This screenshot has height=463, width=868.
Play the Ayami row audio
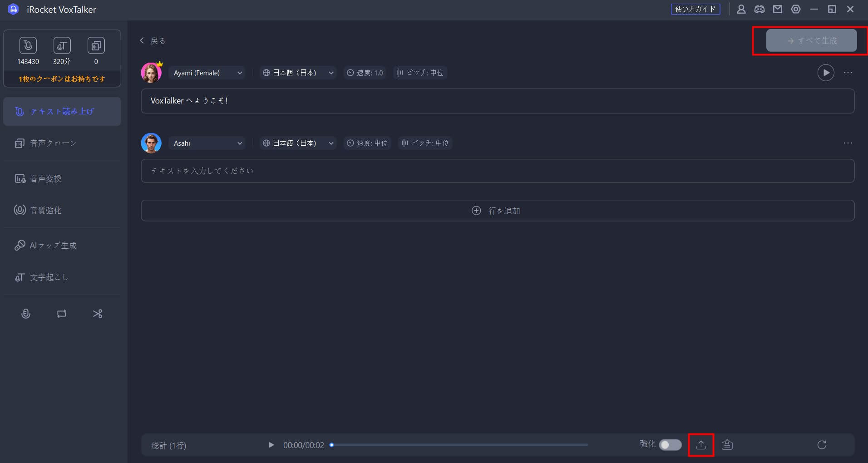click(826, 73)
